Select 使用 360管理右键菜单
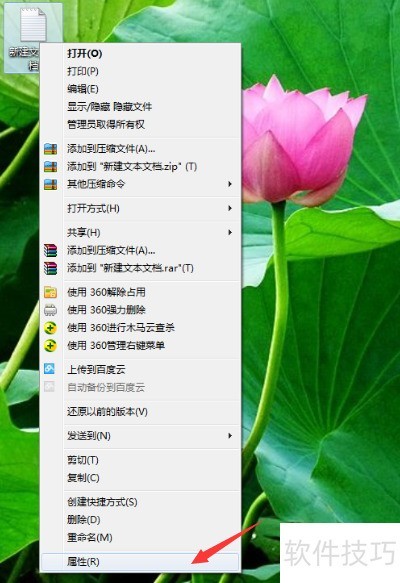 (140, 346)
